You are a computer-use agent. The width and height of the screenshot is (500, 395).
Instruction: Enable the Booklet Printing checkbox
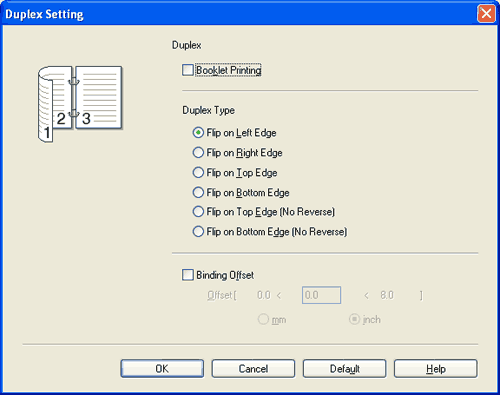point(188,70)
